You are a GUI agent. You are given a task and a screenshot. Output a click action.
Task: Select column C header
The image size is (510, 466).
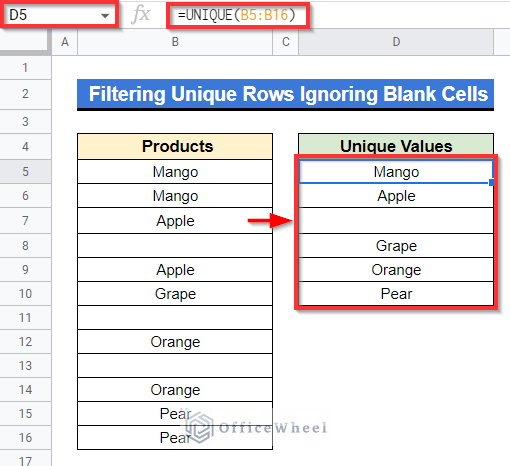coord(286,42)
